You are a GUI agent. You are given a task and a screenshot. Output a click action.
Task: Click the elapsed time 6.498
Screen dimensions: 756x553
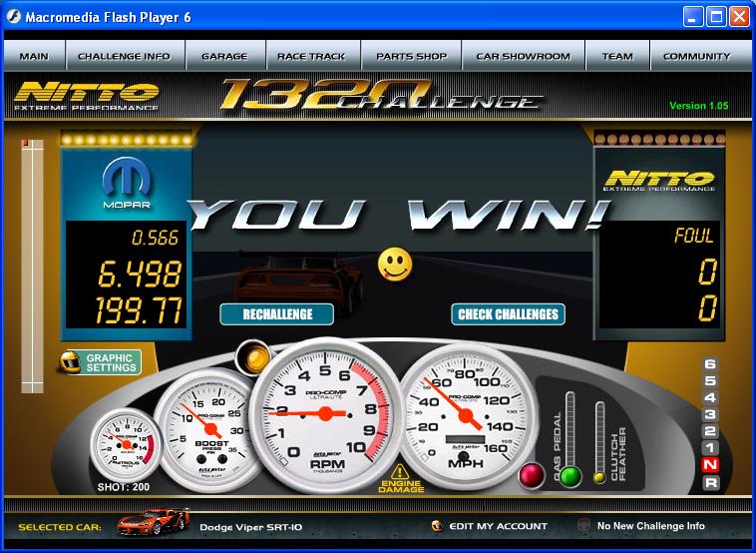point(140,274)
